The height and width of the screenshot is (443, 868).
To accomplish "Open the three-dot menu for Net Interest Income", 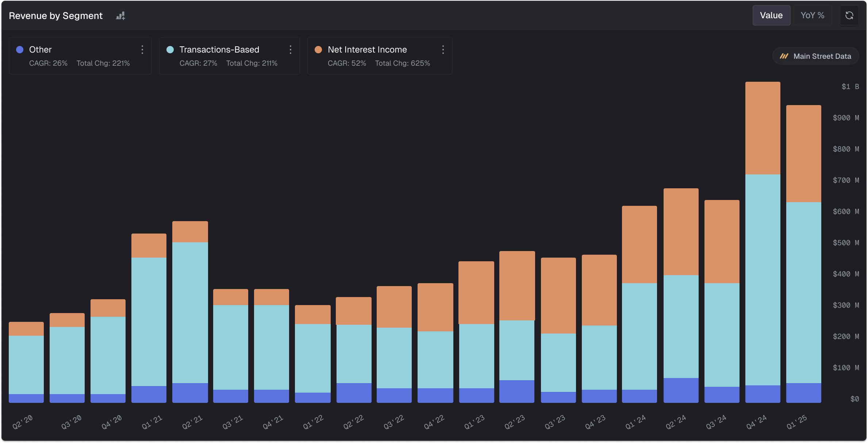I will coord(443,50).
